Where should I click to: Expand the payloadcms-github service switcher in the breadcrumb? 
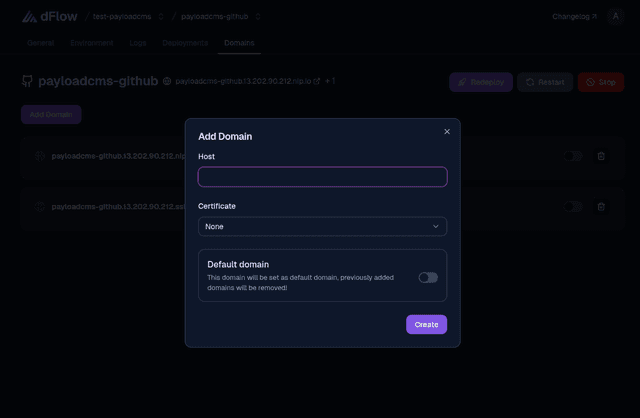(x=258, y=16)
